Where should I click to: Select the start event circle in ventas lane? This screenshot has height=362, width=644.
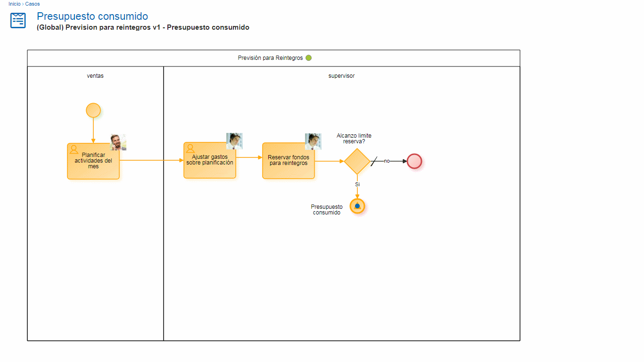[x=93, y=110]
